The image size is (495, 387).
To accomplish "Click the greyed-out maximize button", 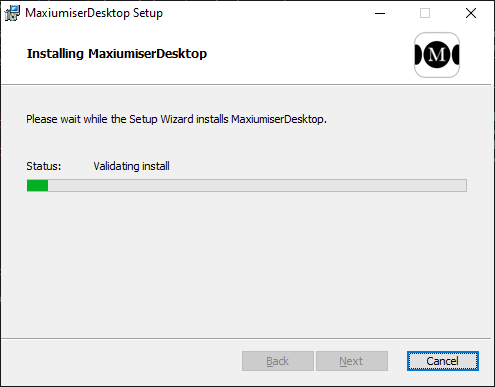I will click(x=425, y=13).
